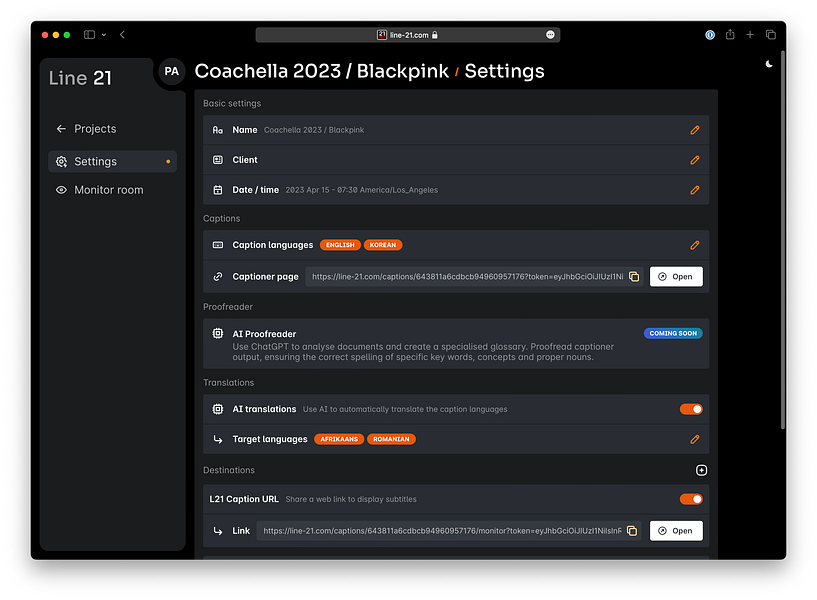This screenshot has height=600, width=817.
Task: Edit the Caption languages
Action: click(x=695, y=245)
